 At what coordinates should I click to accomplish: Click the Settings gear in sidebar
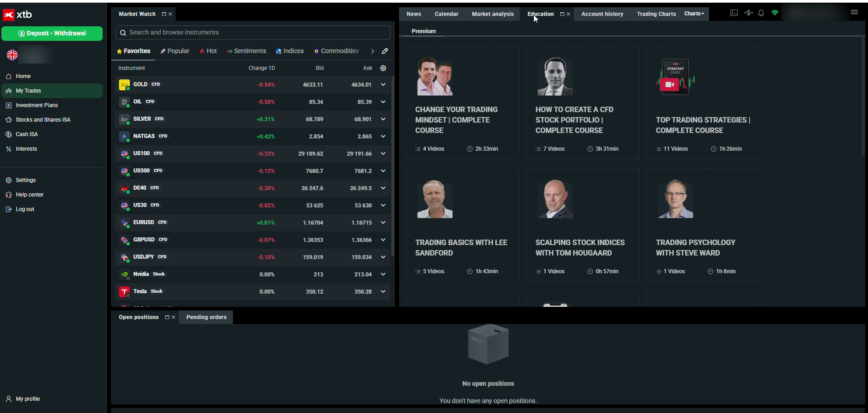pyautogui.click(x=9, y=180)
